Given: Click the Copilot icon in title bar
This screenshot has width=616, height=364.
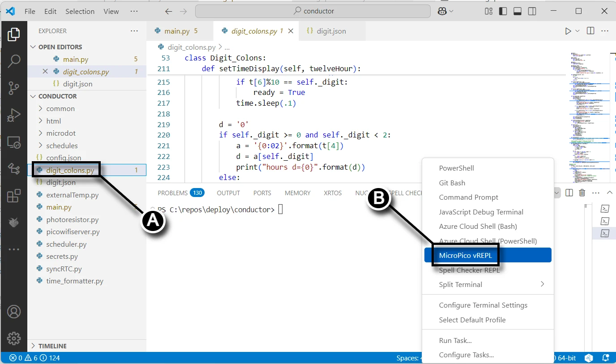Looking at the screenshot, I should (x=442, y=11).
